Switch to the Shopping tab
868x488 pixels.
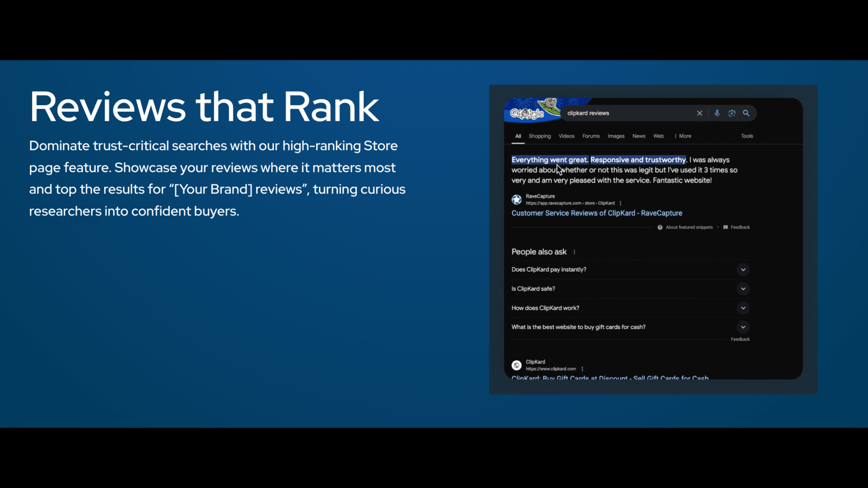(x=540, y=136)
